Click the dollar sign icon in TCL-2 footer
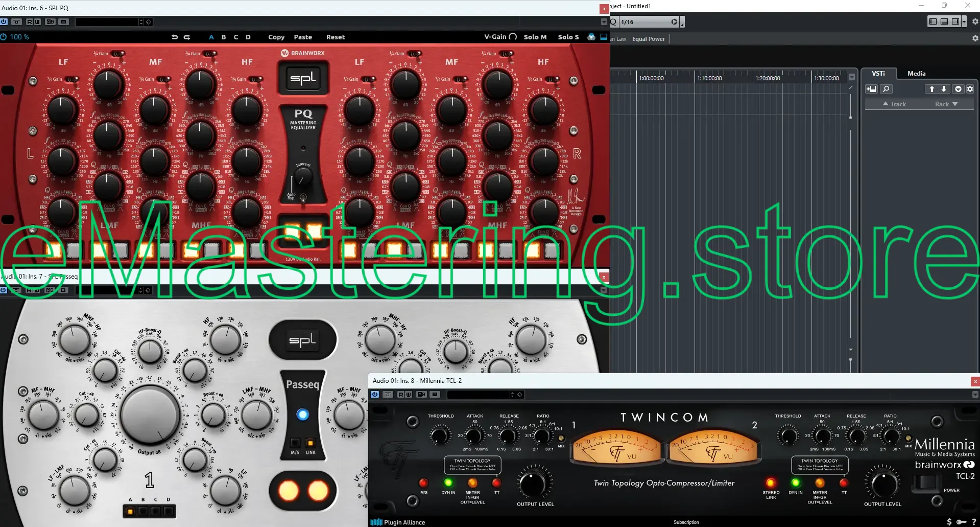Screen dimensions: 980x527 coord(949,522)
